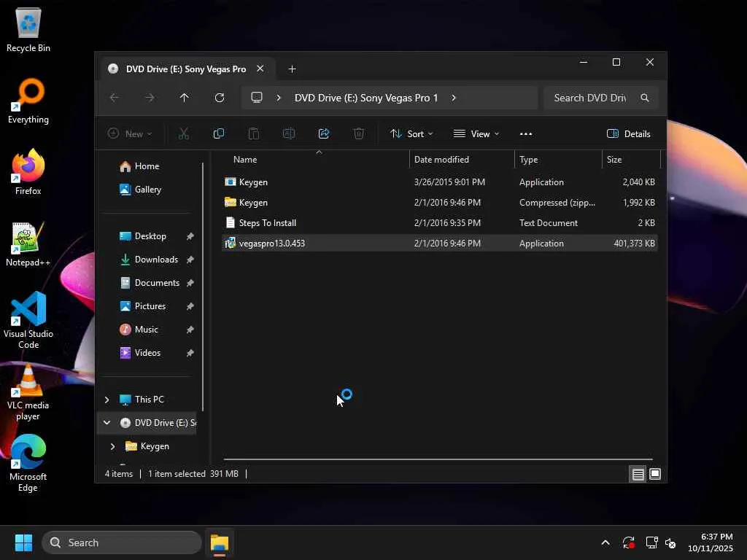The height and width of the screenshot is (560, 747).
Task: Click the Cut scissors icon
Action: (183, 134)
